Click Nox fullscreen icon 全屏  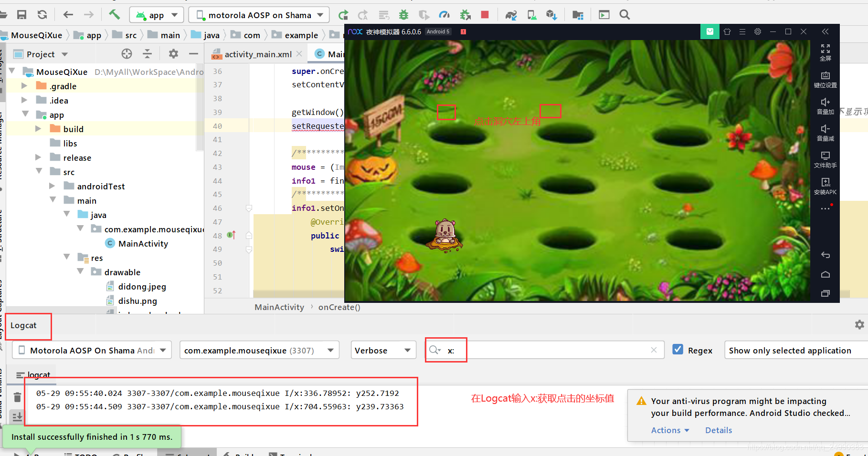point(826,52)
